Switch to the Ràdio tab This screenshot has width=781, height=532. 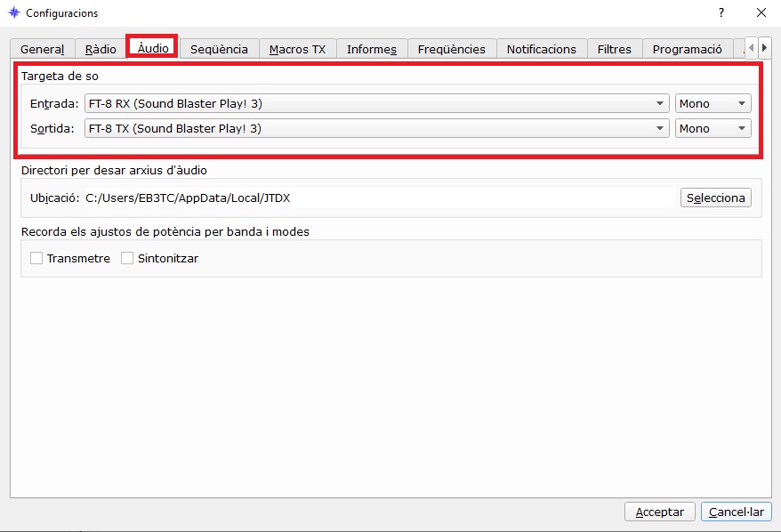[x=101, y=49]
